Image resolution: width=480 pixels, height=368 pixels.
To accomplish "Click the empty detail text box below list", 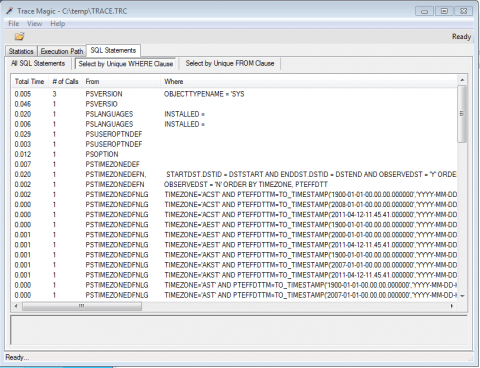I will click(x=239, y=330).
